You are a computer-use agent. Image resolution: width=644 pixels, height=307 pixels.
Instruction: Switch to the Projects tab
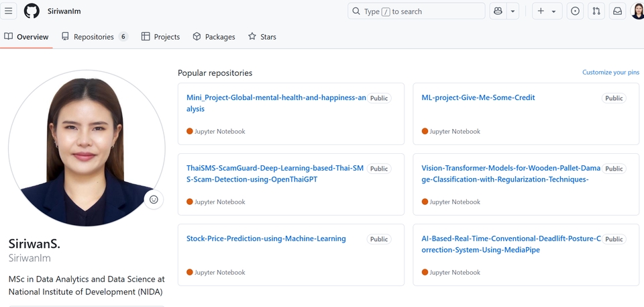(x=160, y=37)
